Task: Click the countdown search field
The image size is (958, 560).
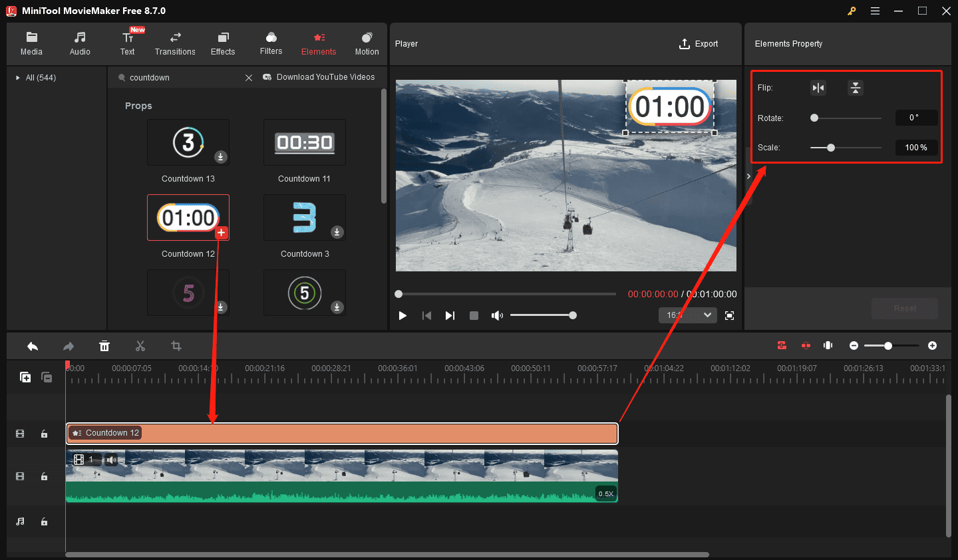Action: pos(183,78)
